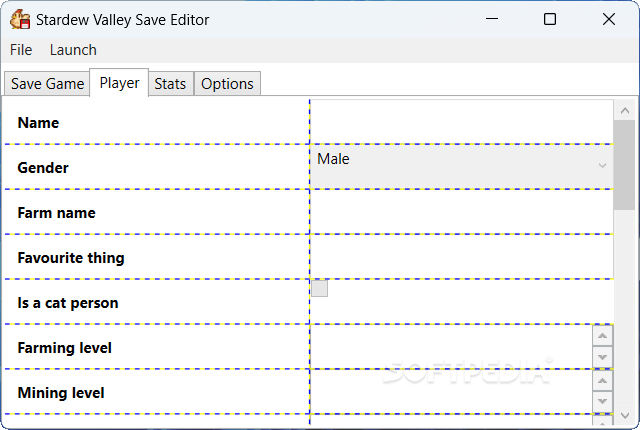
Task: Click the Farming level number field
Action: point(451,347)
